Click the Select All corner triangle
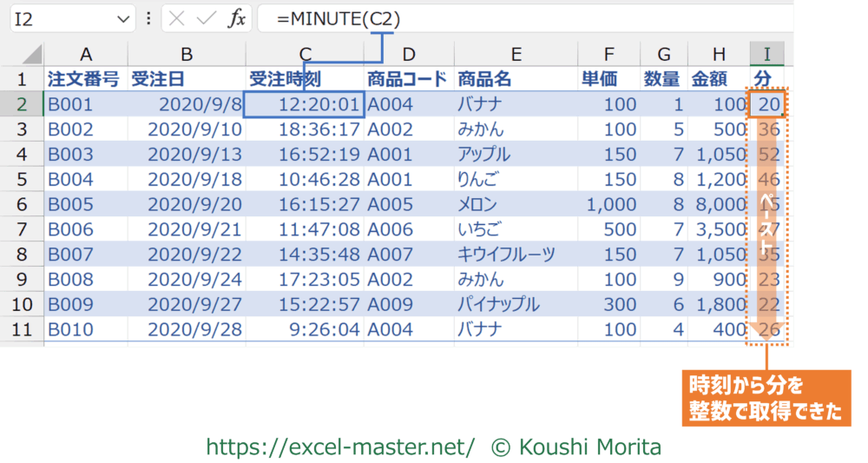 pyautogui.click(x=30, y=55)
